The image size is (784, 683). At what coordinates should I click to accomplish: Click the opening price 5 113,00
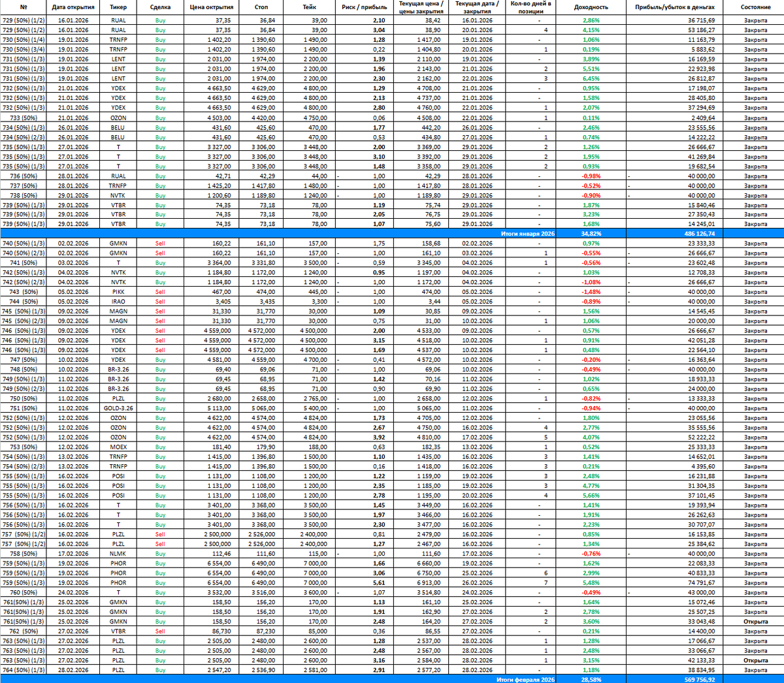pos(219,408)
